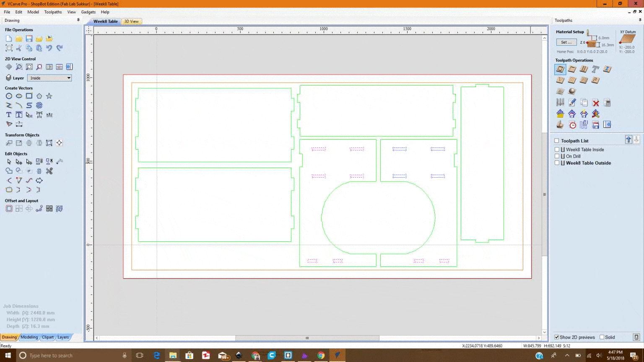Switch to the 3D View tab
Viewport: 644px width, 362px height.
coord(131,21)
